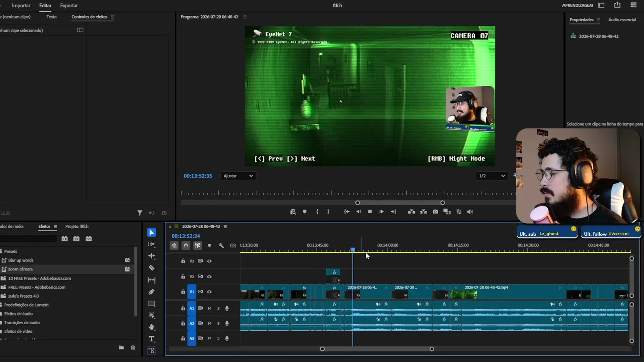Go to In point in Program monitor
The width and height of the screenshot is (644, 362).
click(x=347, y=212)
